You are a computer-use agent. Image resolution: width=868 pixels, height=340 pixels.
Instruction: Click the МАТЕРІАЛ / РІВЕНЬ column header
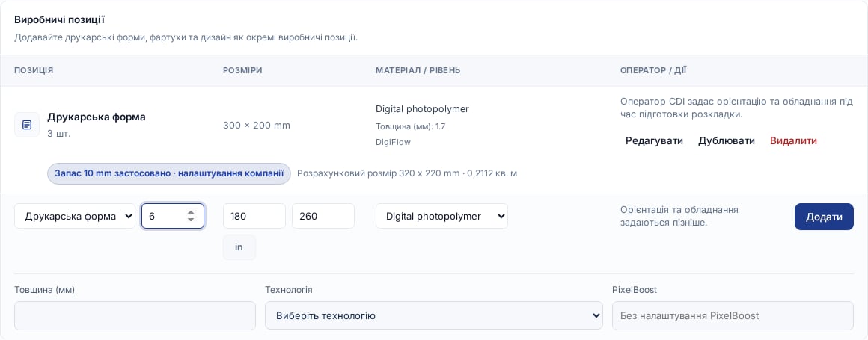418,71
